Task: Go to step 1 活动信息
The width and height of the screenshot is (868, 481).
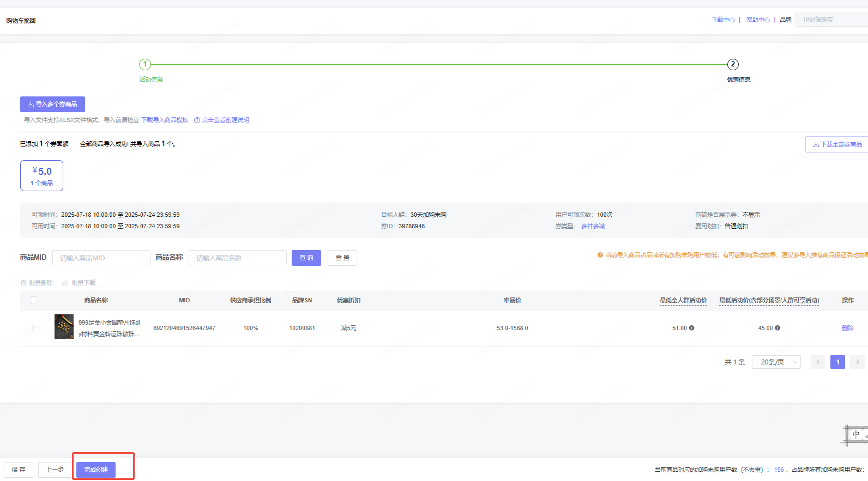Action: pyautogui.click(x=145, y=64)
